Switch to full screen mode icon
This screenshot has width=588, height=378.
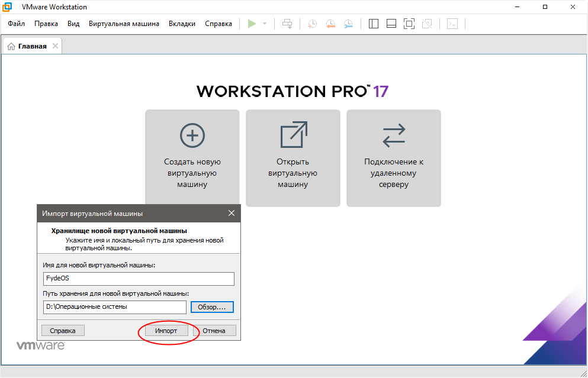(409, 24)
